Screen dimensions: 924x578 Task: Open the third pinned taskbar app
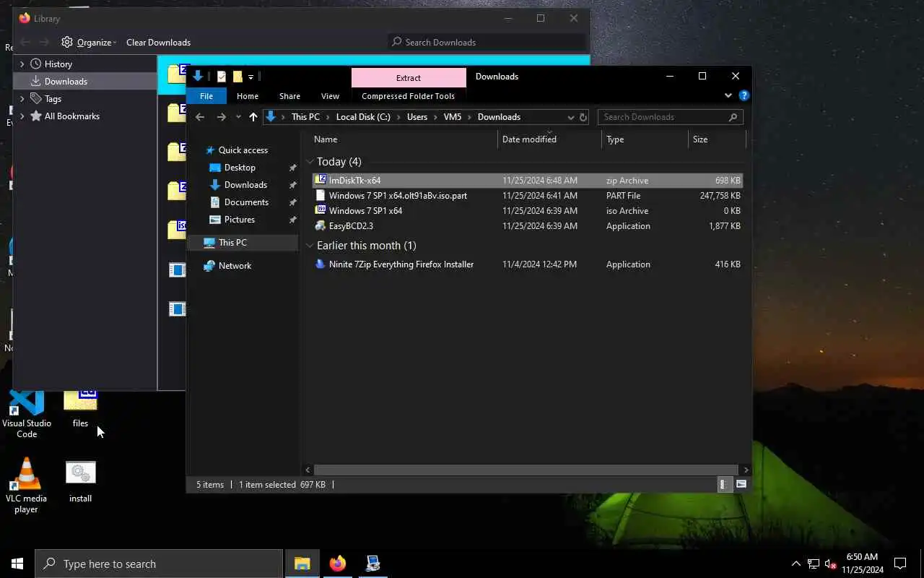click(372, 564)
